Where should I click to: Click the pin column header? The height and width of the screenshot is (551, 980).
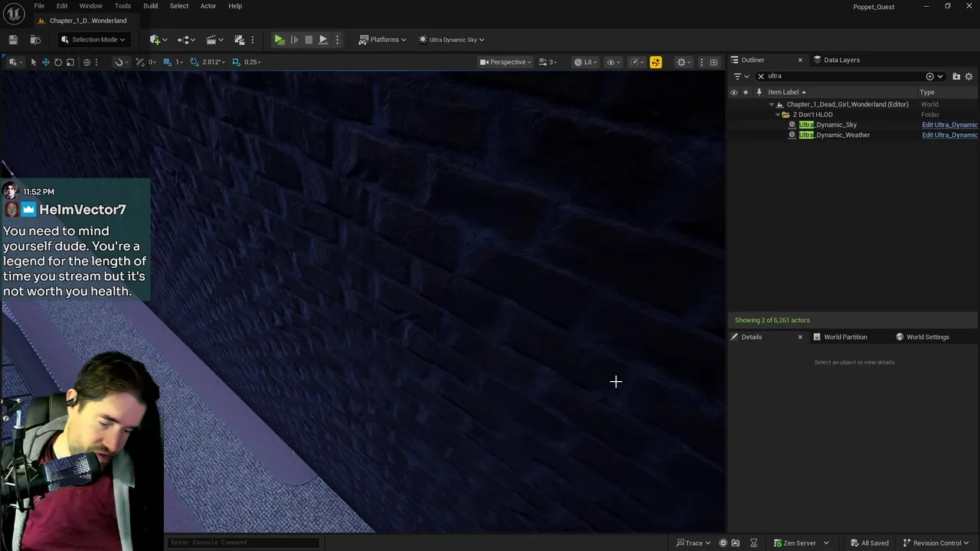pos(759,93)
